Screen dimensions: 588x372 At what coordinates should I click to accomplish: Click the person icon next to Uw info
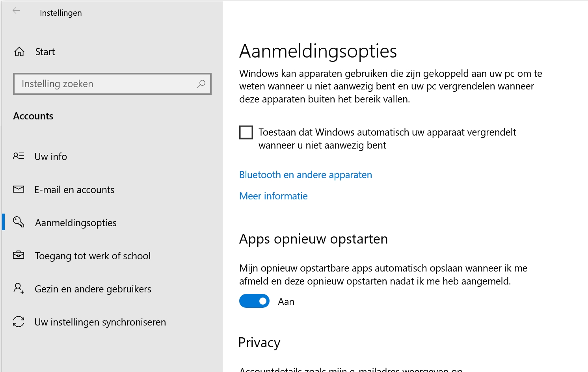click(18, 156)
